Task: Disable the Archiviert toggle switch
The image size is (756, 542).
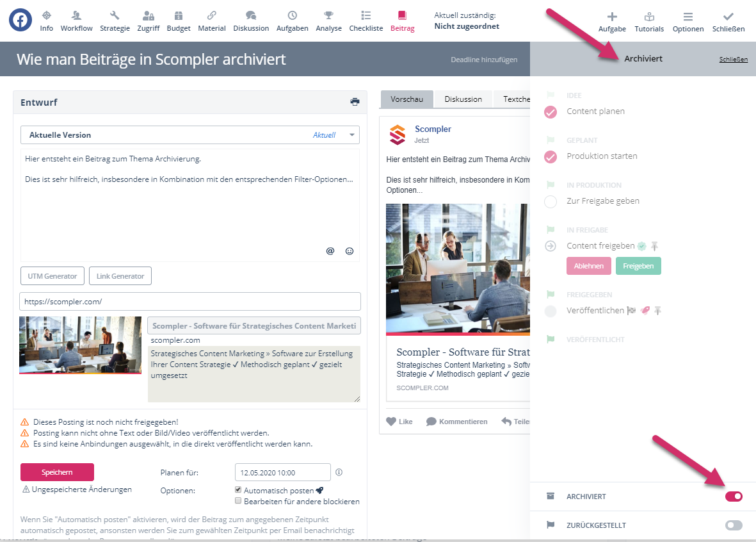Action: [734, 497]
